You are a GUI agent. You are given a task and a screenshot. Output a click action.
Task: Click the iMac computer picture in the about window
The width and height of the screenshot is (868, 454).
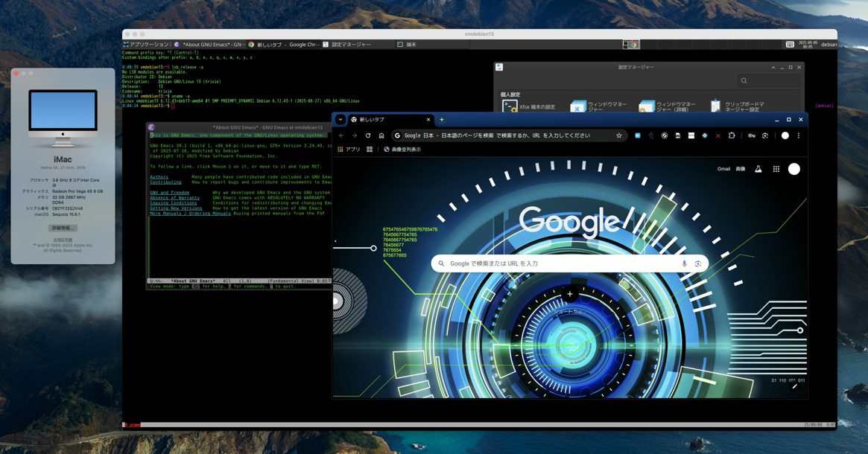point(63,118)
